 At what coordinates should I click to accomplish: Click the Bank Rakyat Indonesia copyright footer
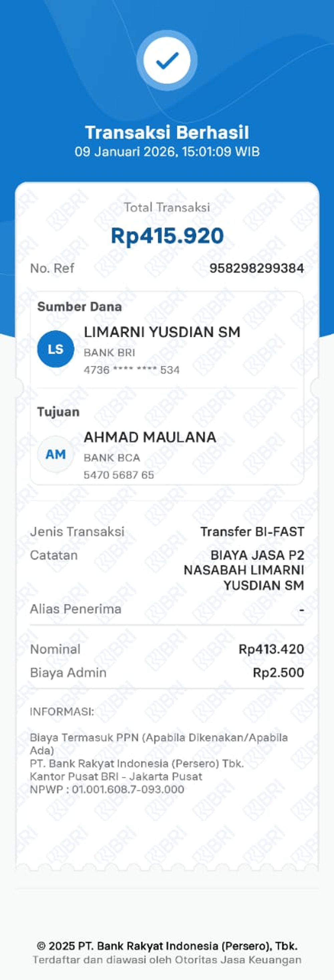(167, 946)
